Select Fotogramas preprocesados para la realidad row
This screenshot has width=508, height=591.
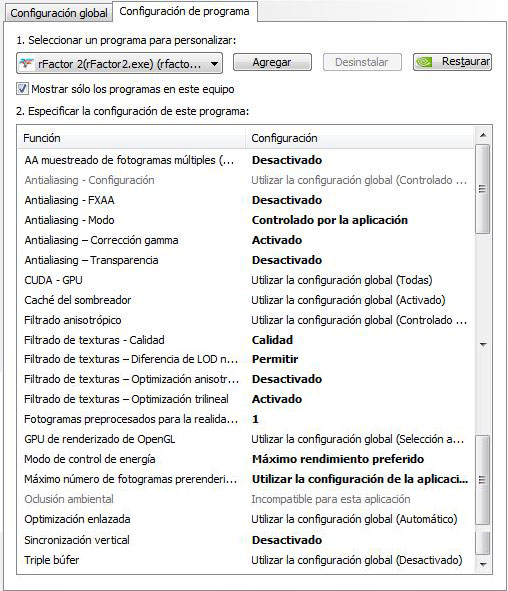click(245, 419)
